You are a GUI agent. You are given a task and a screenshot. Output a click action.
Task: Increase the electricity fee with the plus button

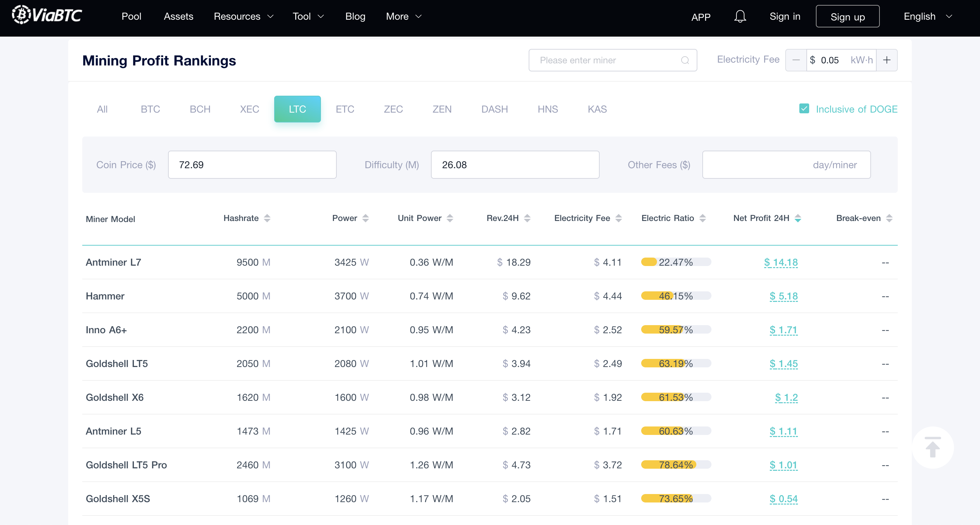pyautogui.click(x=887, y=60)
